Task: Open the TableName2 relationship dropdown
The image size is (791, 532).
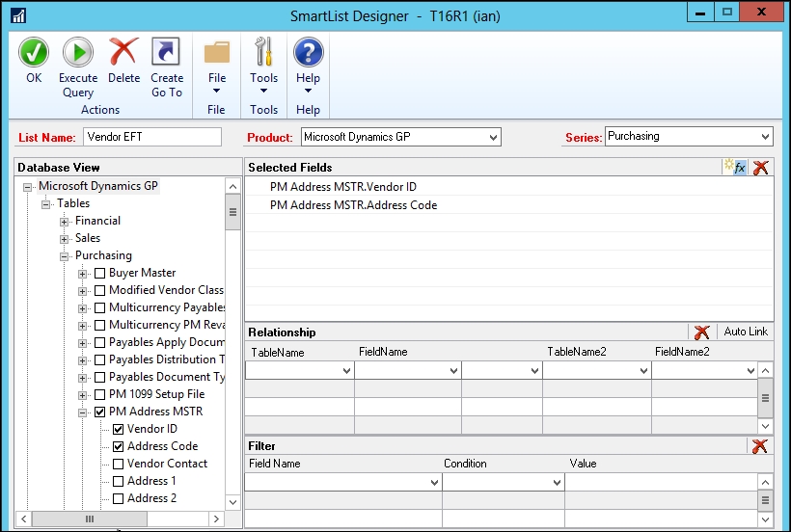Action: (643, 371)
